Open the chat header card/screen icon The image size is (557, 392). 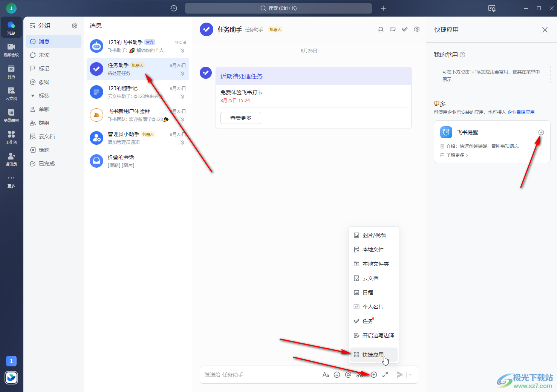[x=393, y=29]
